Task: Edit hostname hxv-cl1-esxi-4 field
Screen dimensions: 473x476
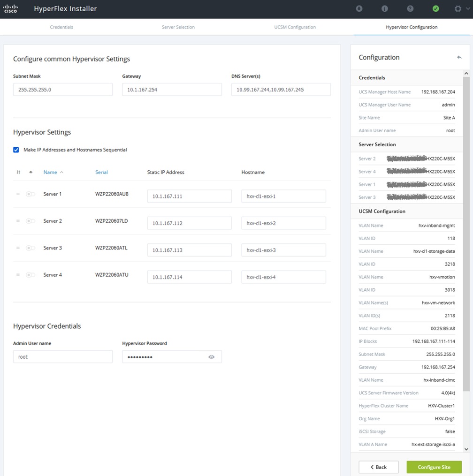Action: [284, 277]
